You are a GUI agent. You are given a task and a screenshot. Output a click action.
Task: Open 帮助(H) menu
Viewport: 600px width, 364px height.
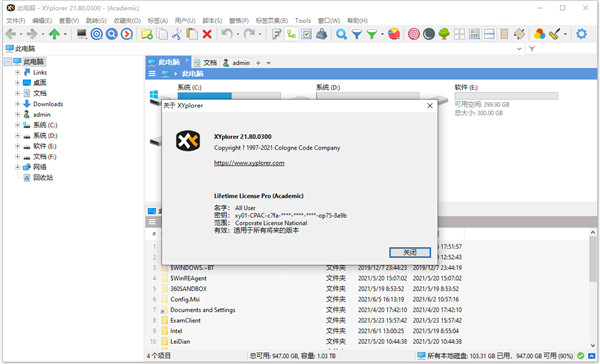357,20
